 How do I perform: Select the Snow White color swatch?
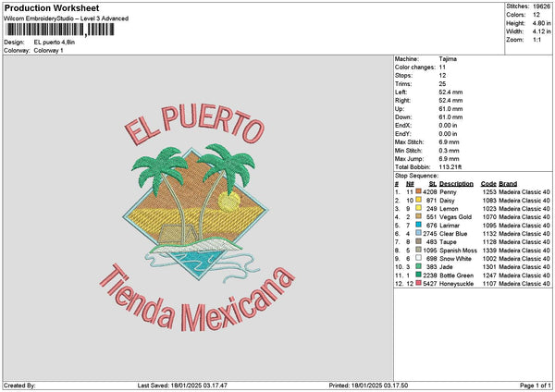[420, 258]
